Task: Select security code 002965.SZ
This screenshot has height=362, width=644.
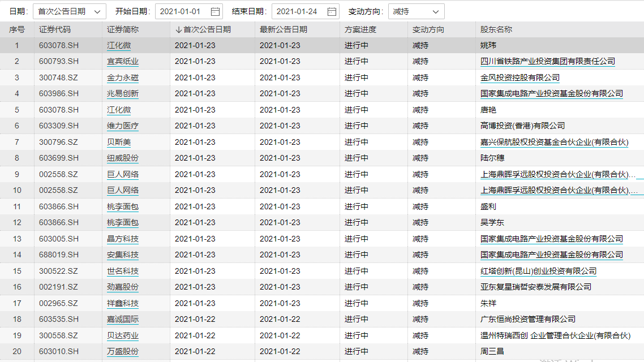Action: pyautogui.click(x=58, y=303)
